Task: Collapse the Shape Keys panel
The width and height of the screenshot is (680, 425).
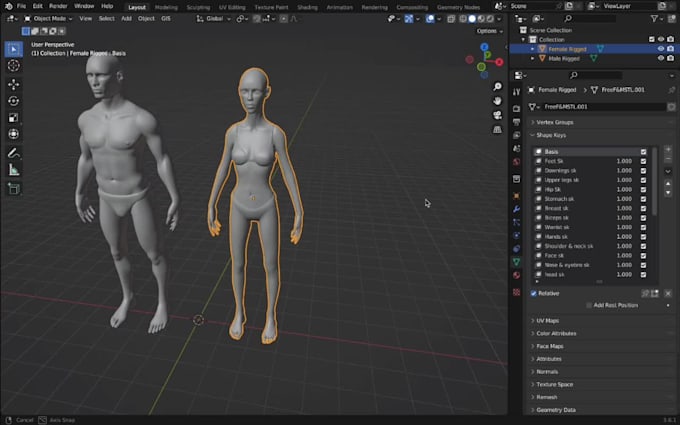Action: point(551,135)
